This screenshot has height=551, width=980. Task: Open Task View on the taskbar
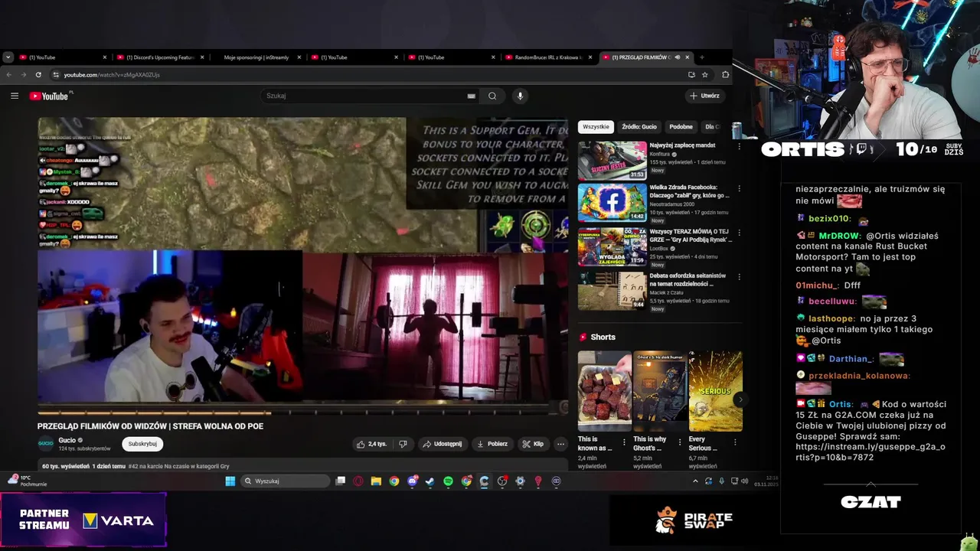(x=341, y=481)
